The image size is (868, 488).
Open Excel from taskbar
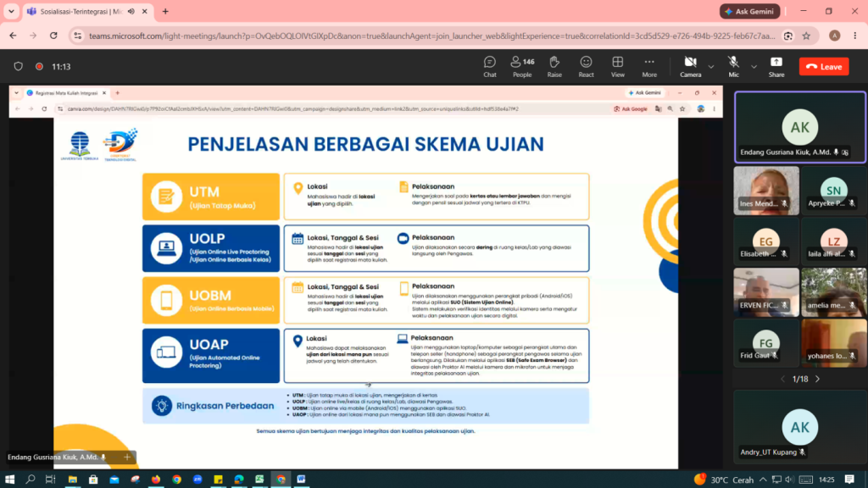259,480
